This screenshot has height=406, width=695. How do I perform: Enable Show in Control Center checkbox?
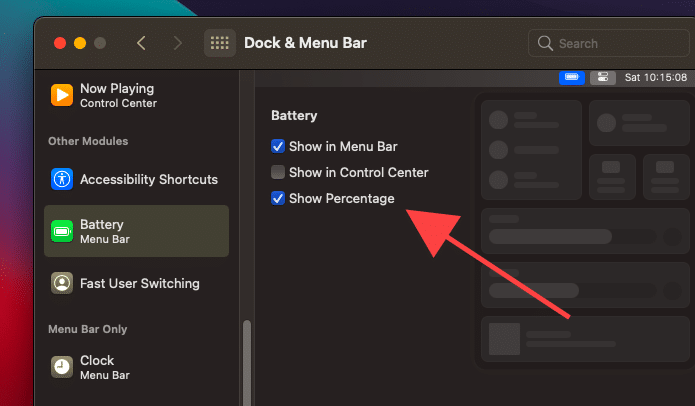coord(278,172)
